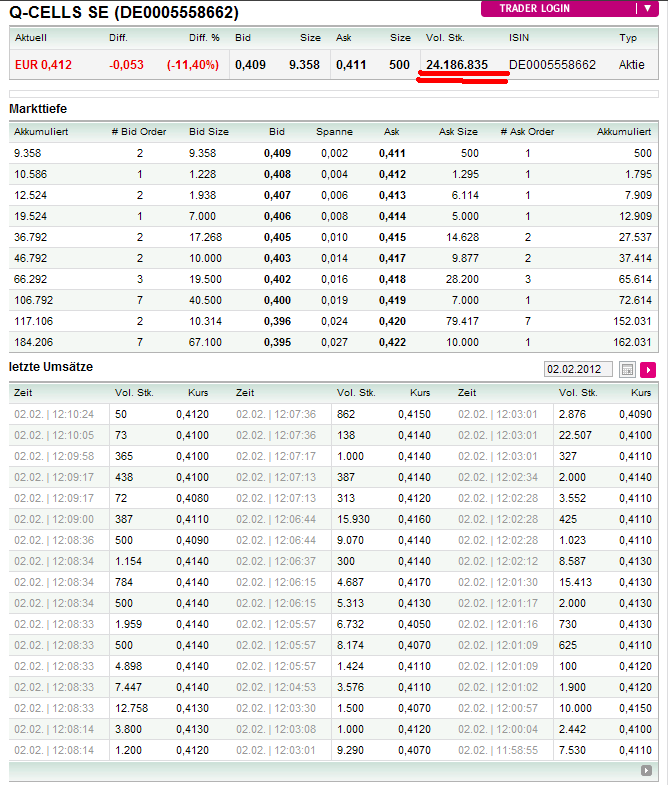The height and width of the screenshot is (785, 668).
Task: Click the trade price 0,4170
Action: (415, 582)
